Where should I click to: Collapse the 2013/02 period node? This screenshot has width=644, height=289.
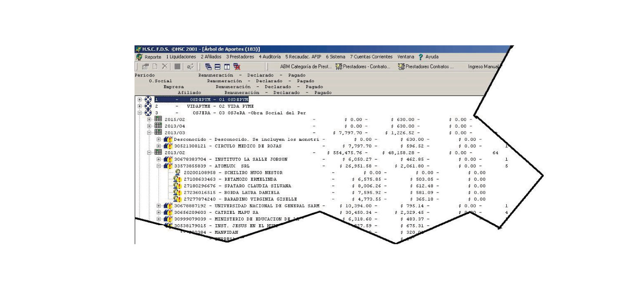[x=149, y=153]
